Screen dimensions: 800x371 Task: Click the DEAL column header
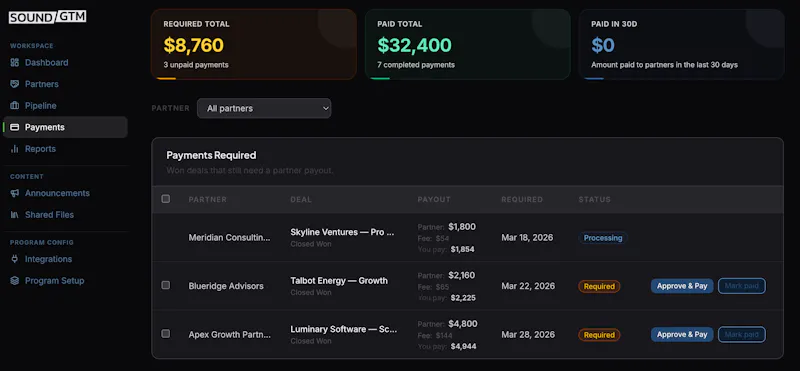301,200
